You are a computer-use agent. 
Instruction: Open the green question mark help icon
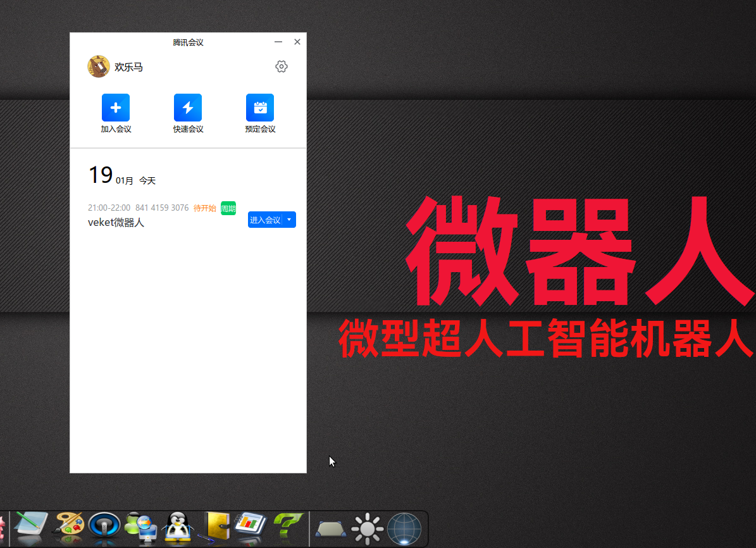tap(288, 526)
